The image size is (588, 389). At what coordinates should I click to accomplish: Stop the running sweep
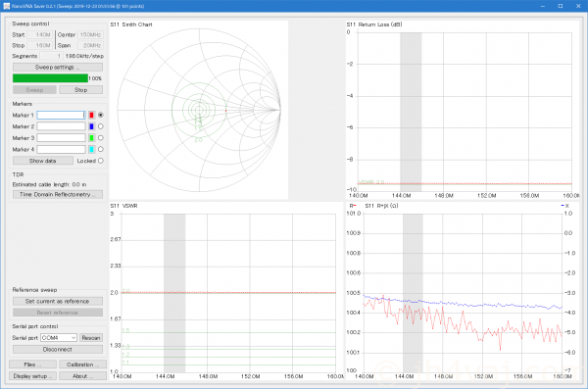click(x=80, y=90)
